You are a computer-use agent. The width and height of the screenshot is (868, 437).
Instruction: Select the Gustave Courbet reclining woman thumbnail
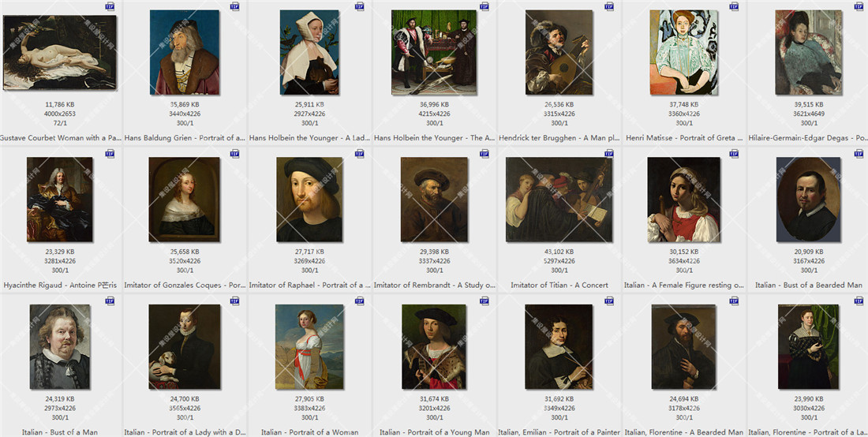[60, 52]
